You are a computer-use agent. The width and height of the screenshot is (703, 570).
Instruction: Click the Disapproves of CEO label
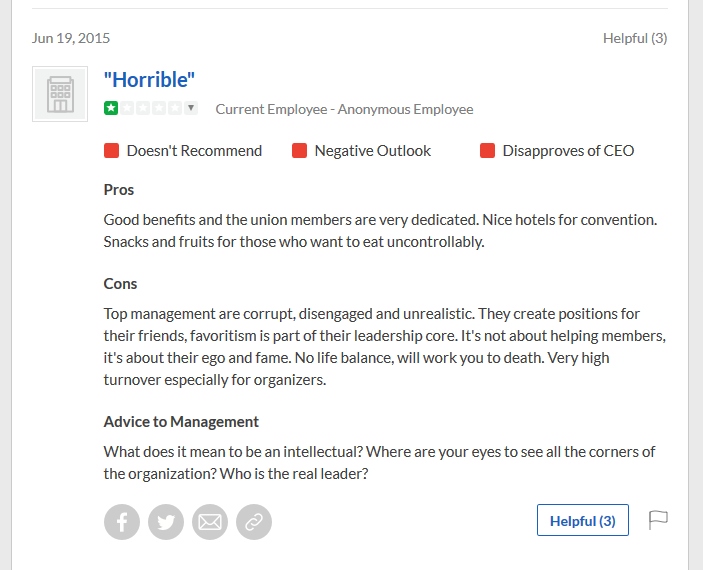[x=568, y=151]
